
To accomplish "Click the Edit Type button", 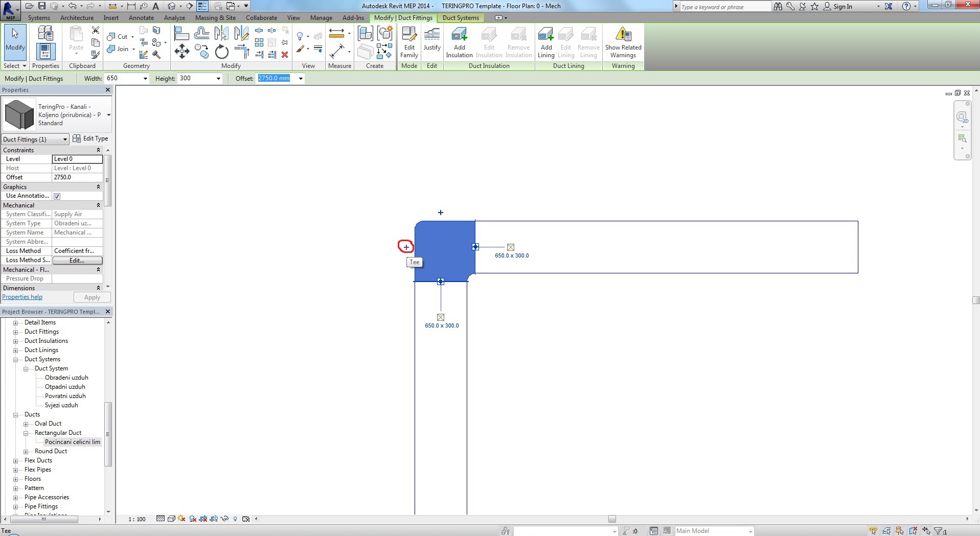I will click(x=90, y=138).
